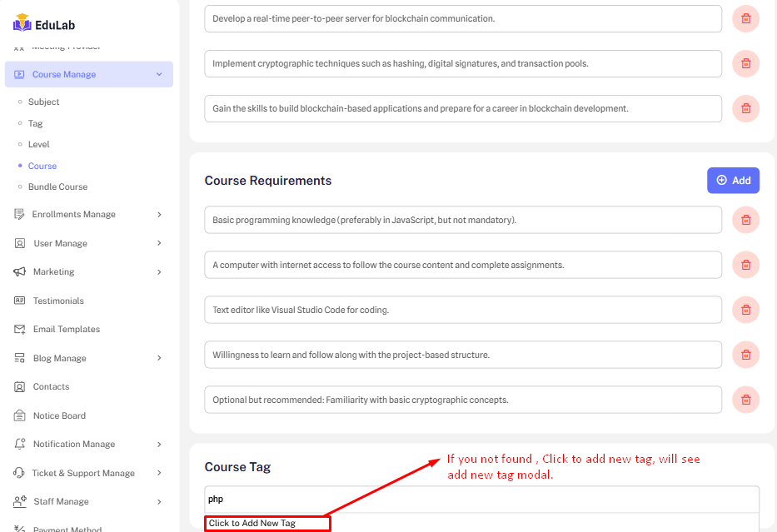Click 'Click to Add New Tag' option

(267, 524)
